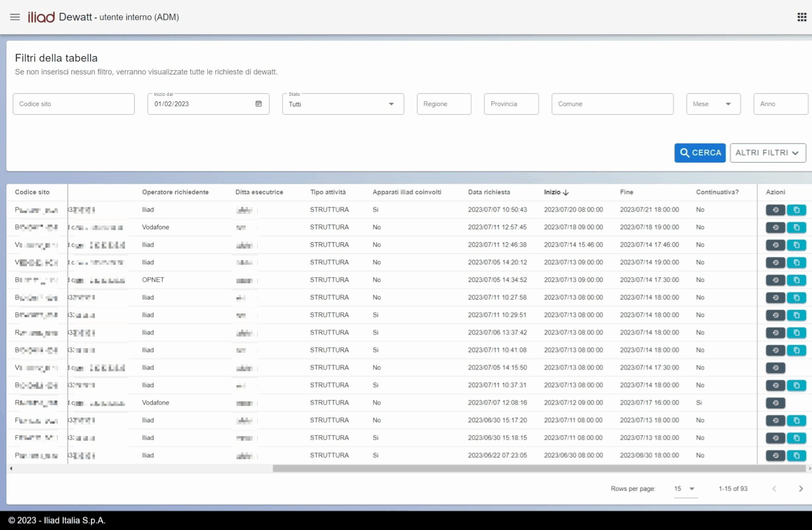This screenshot has width=812, height=530.
Task: Duplicate the request dated 2023/07/11 10:27:58
Action: (796, 298)
